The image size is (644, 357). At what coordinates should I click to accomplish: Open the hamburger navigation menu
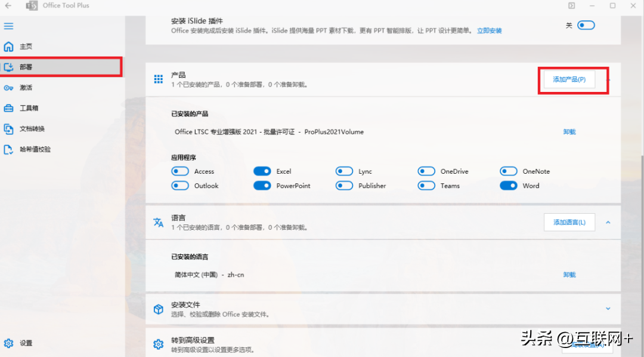(x=8, y=26)
